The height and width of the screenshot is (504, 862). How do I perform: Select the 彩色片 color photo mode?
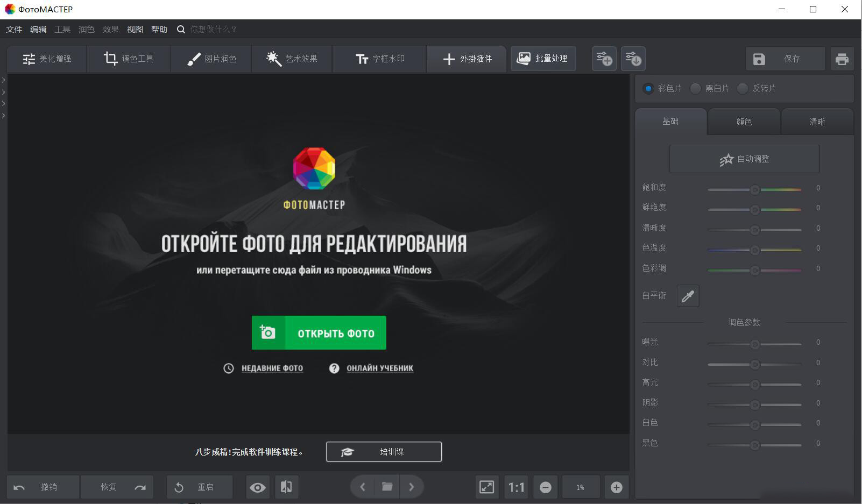pyautogui.click(x=649, y=89)
